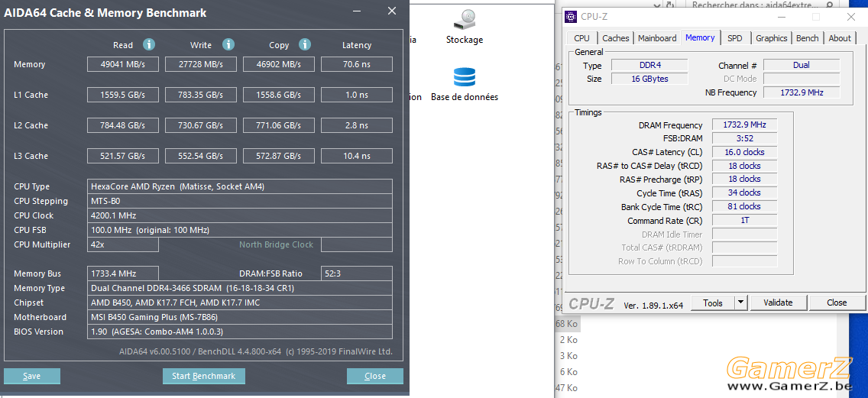
Task: Click the CPU Type field HexaCore AMD Ryzen
Action: (x=240, y=186)
